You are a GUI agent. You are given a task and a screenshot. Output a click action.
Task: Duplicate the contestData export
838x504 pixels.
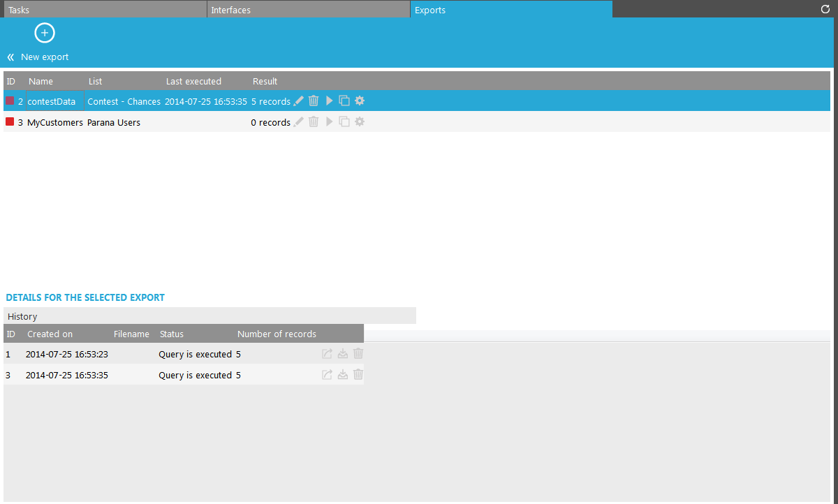tap(344, 101)
